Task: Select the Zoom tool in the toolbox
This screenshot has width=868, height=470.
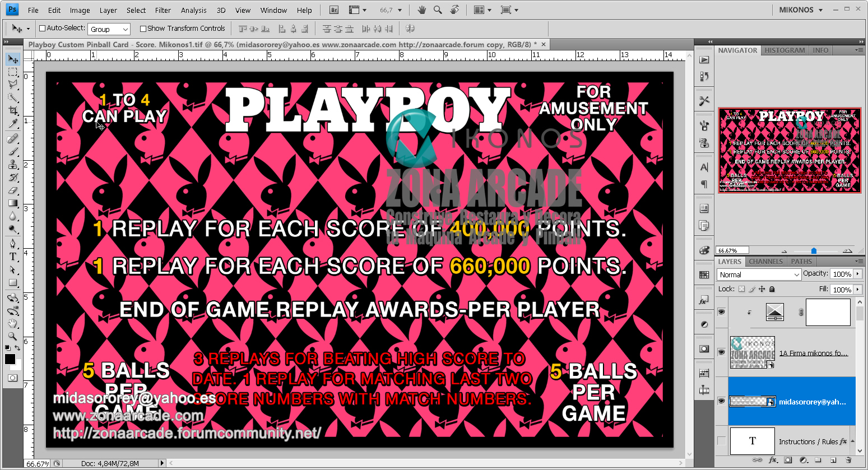Action: click(13, 336)
